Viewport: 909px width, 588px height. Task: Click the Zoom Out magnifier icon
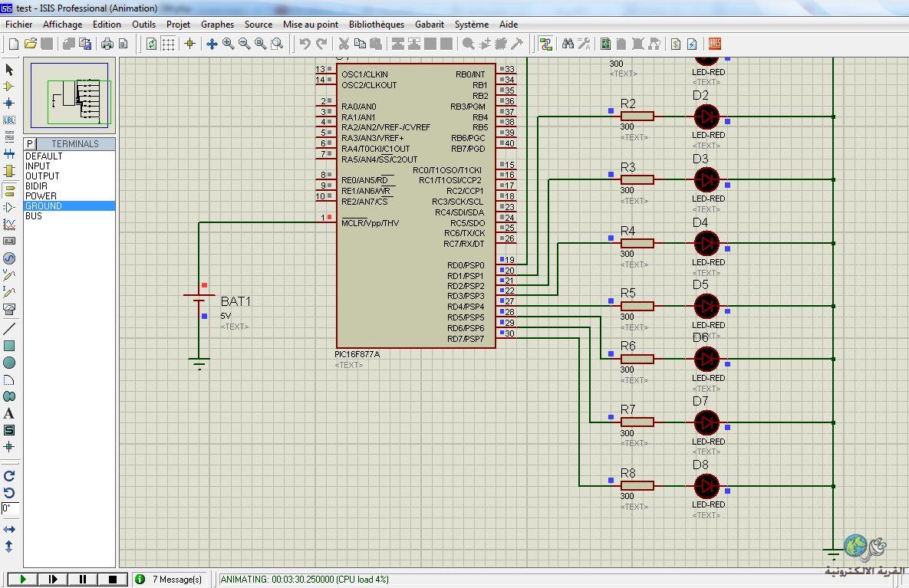point(245,44)
